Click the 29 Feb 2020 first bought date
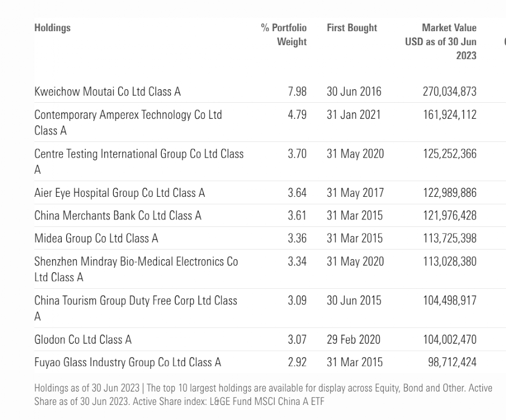This screenshot has height=420, width=506. [353, 339]
